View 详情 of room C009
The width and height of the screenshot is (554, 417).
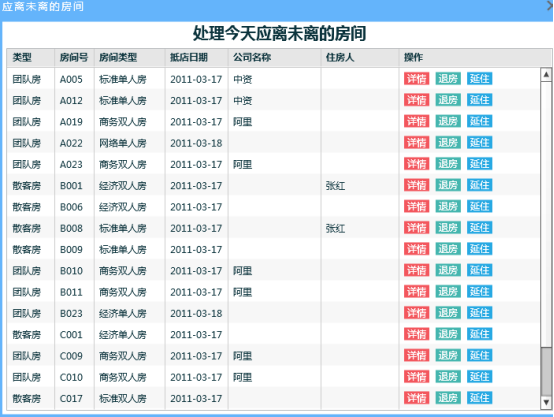417,356
